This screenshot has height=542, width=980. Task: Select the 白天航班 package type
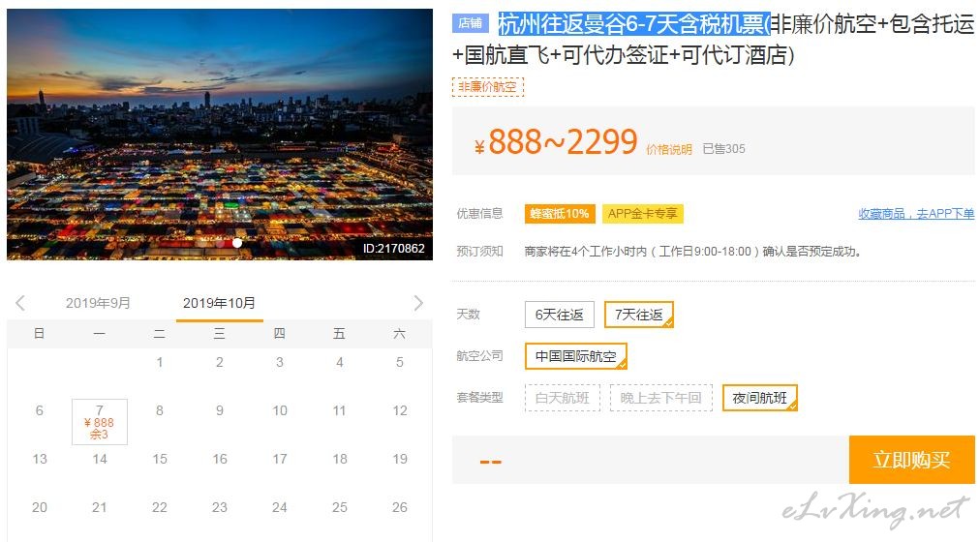563,398
